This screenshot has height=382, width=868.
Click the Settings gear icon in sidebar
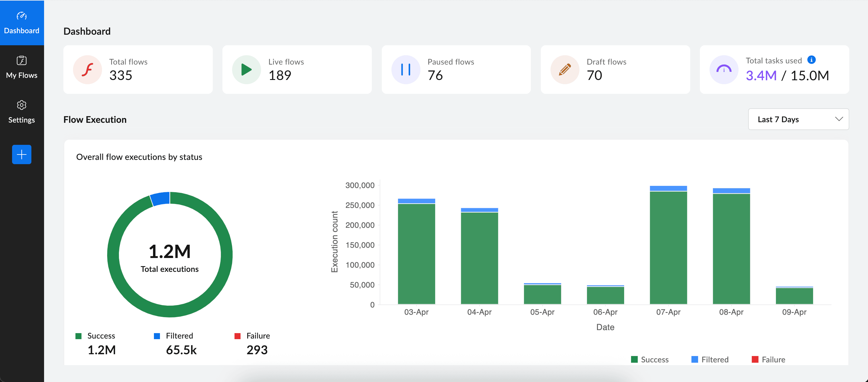click(21, 105)
